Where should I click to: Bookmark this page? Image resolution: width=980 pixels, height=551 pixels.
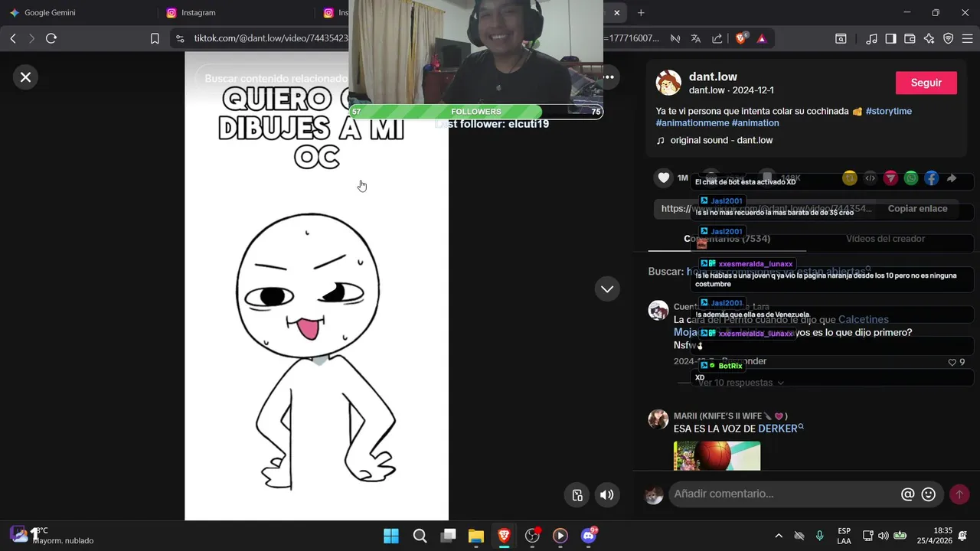(x=155, y=38)
